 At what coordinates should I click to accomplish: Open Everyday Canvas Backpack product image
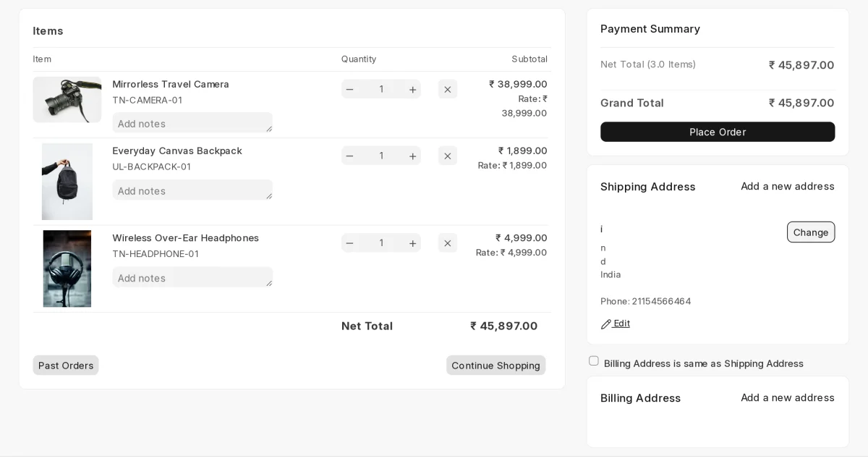(x=67, y=182)
